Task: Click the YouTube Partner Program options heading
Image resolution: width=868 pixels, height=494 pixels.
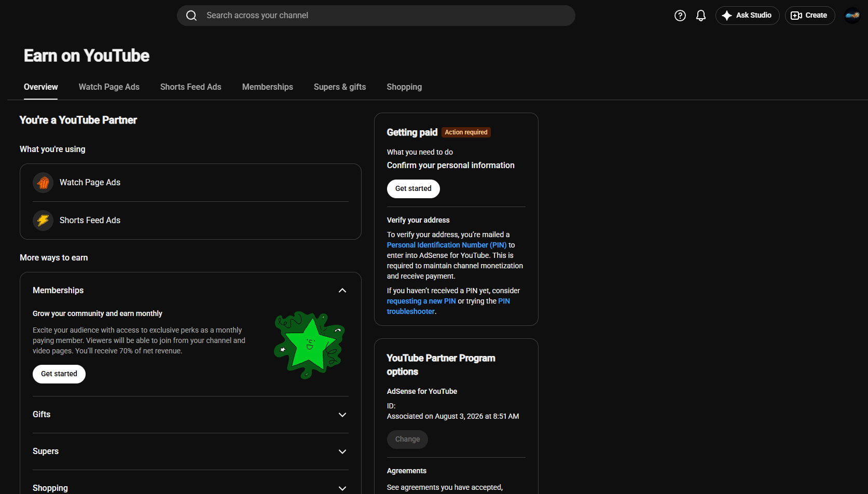Action: click(441, 365)
